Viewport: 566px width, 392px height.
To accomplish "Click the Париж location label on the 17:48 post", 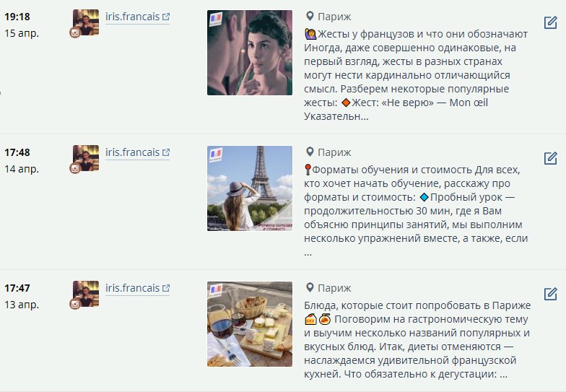I will [x=334, y=152].
